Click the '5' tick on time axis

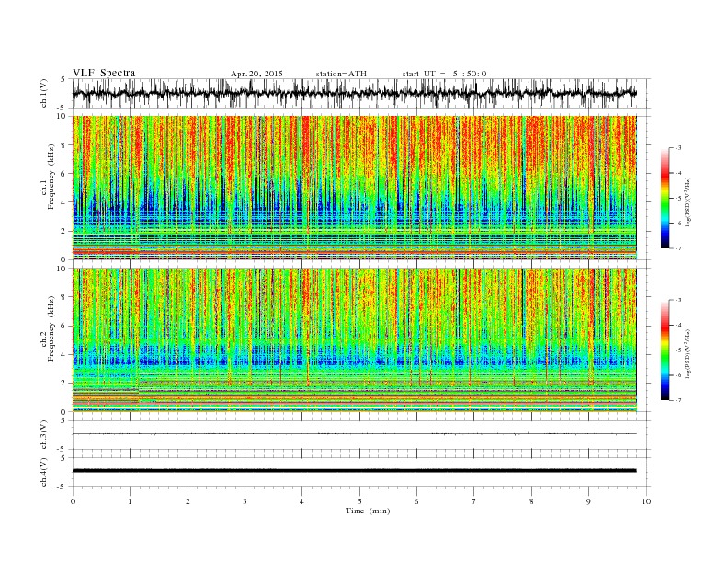click(359, 501)
